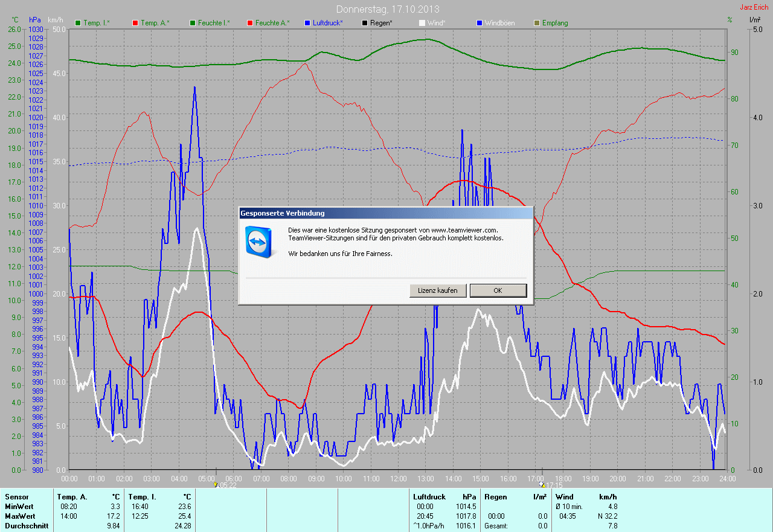Click the red Feuchte A.* legend square
Viewport: 773px width, 532px height.
pos(250,23)
